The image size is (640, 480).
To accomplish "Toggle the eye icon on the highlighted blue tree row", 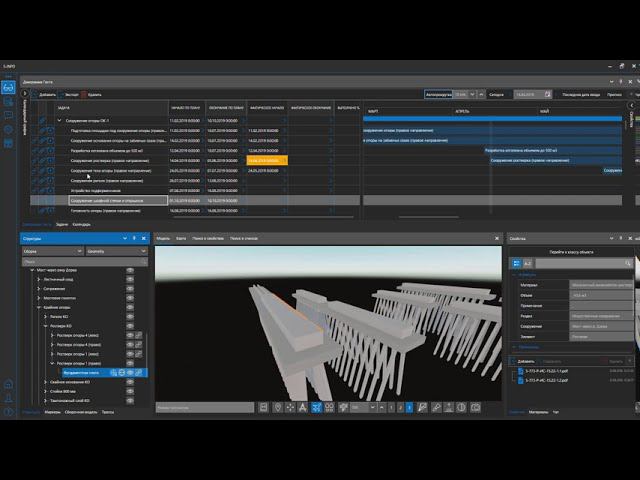I will (x=130, y=373).
